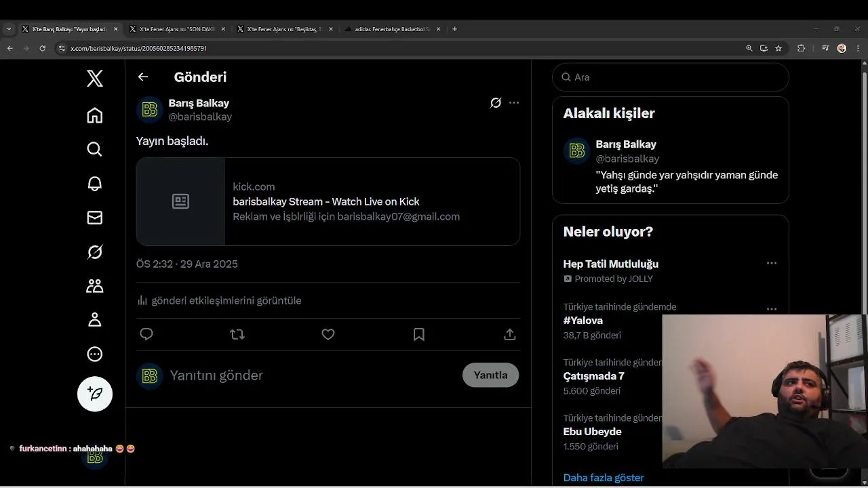
Task: Like the post with heart icon
Action: tap(328, 334)
